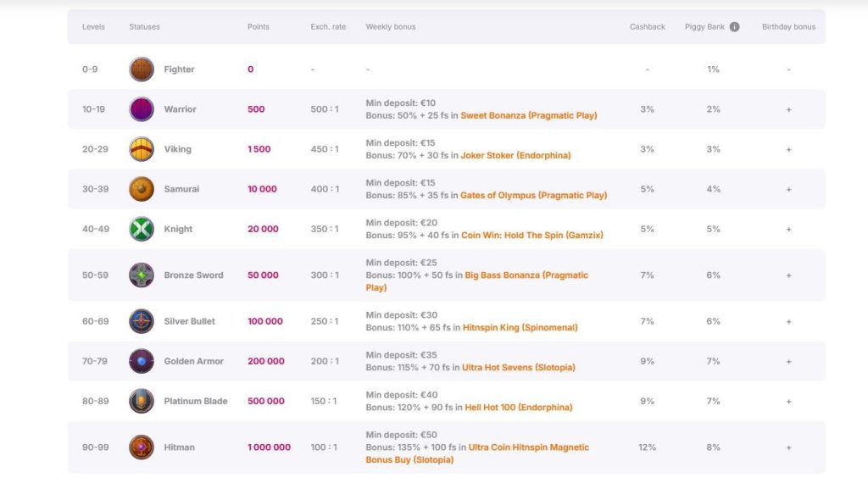The width and height of the screenshot is (868, 489).
Task: Click the Golden Armor status icon
Action: point(142,361)
